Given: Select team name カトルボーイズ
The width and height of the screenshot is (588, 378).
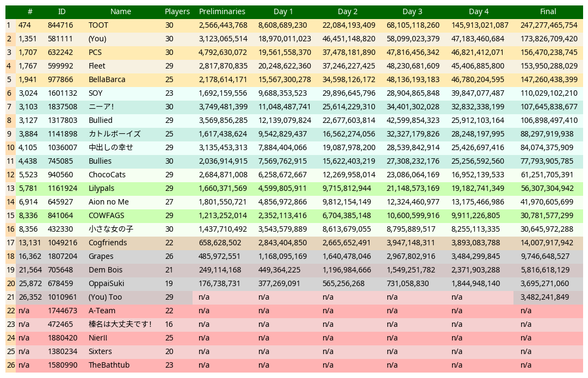Looking at the screenshot, I should pyautogui.click(x=115, y=134).
